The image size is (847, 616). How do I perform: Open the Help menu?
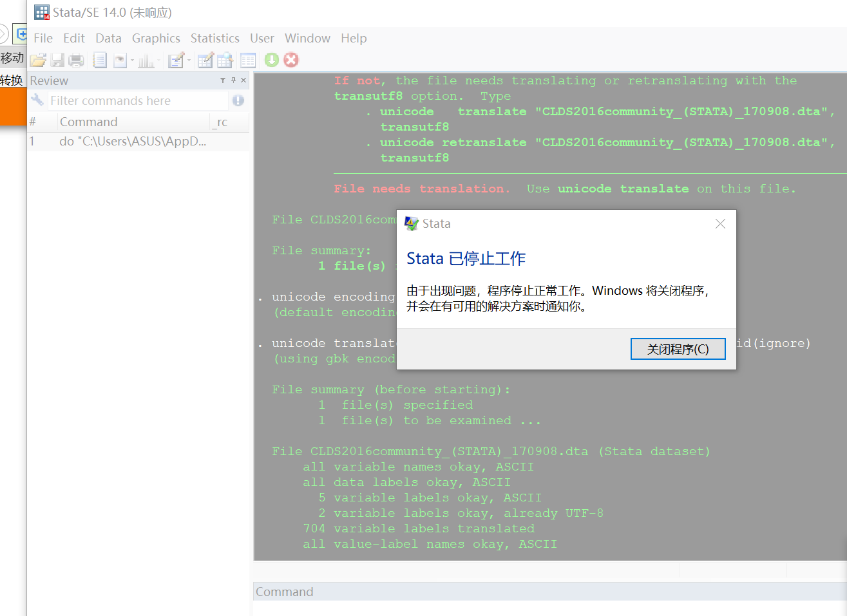pos(354,38)
